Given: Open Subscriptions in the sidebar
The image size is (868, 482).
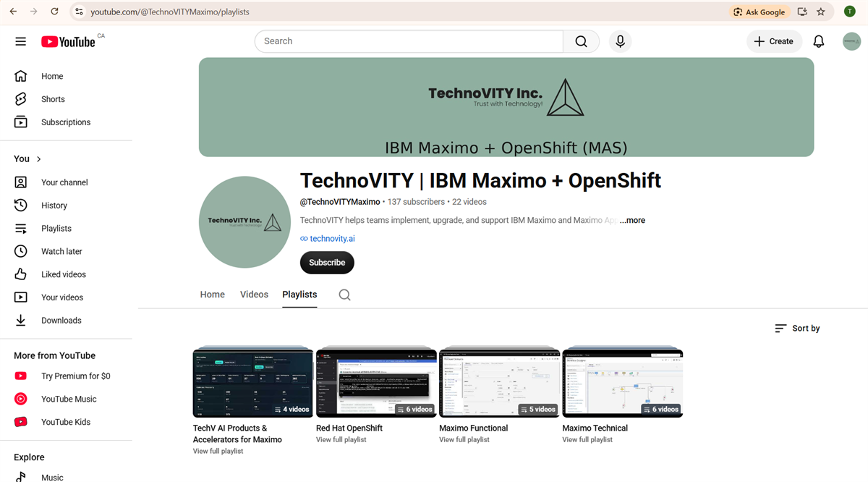Looking at the screenshot, I should click(66, 122).
